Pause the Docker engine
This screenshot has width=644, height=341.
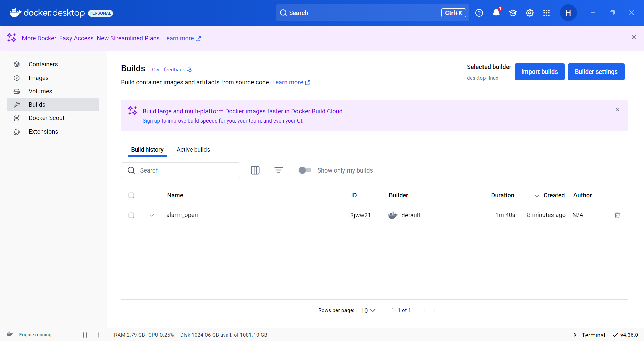85,335
